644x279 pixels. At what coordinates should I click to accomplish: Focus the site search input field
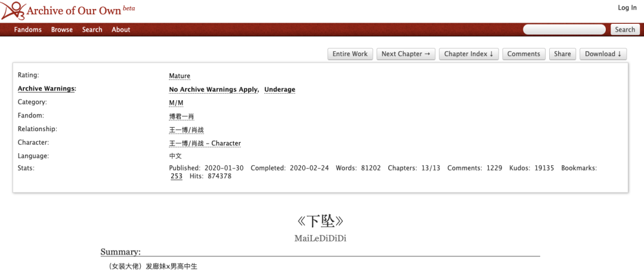click(564, 30)
